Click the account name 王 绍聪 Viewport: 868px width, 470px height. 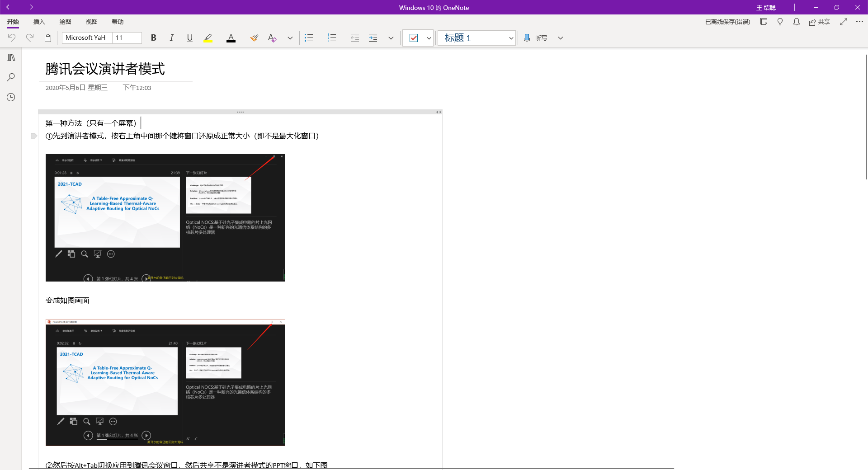[x=766, y=7]
